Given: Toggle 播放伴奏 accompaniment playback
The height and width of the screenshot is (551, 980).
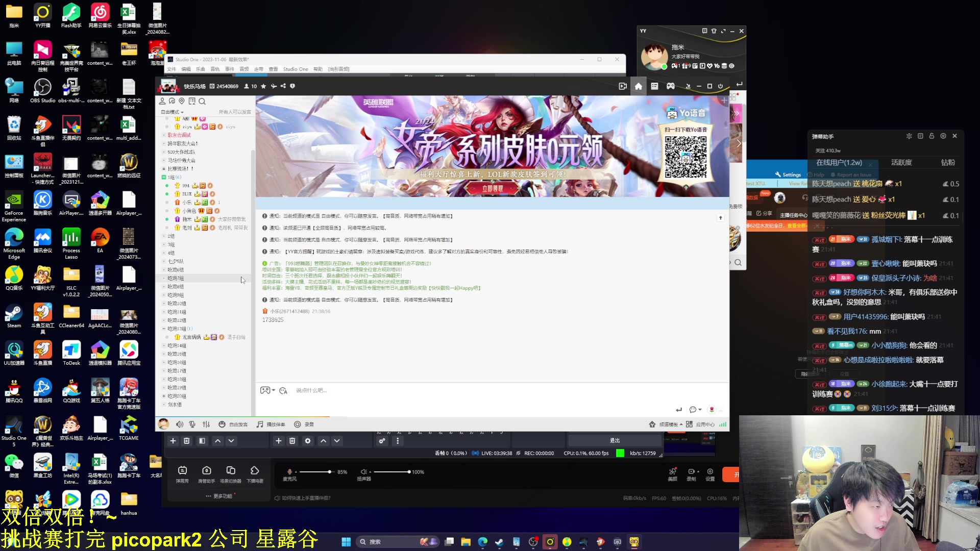Looking at the screenshot, I should click(x=271, y=424).
